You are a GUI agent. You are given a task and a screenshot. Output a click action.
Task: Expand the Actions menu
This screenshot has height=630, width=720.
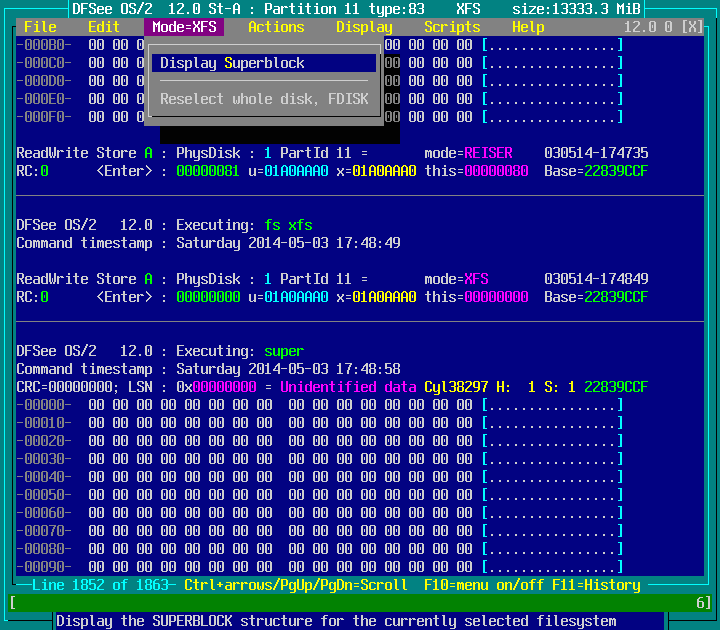276,27
